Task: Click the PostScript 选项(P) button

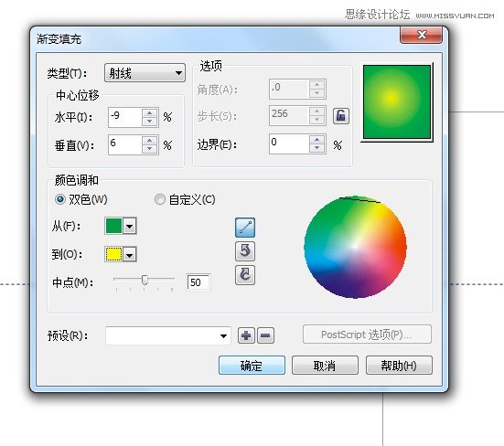Action: (367, 334)
